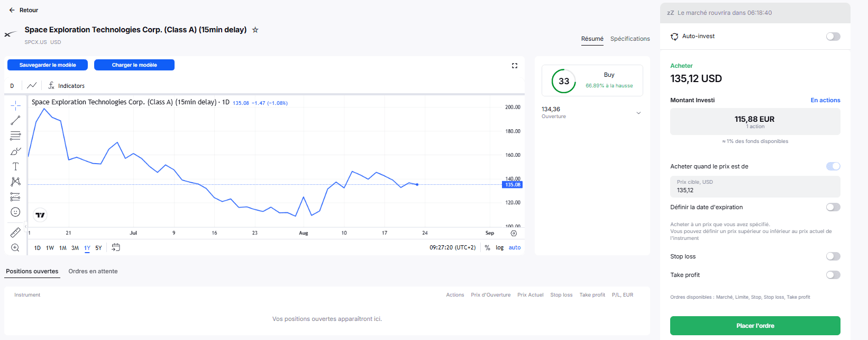The width and height of the screenshot is (868, 340).
Task: Click the 'Placer l'ordre' button
Action: coord(755,326)
